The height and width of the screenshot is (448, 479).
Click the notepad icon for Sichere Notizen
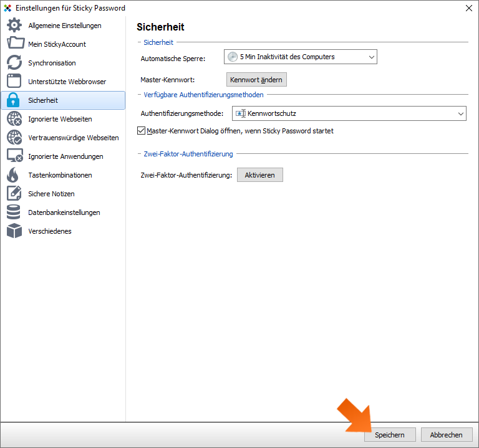pos(14,194)
